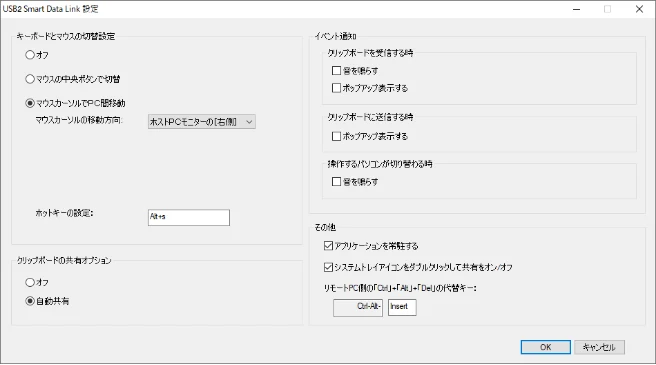Image resolution: width=656 pixels, height=365 pixels.
Task: Minimize the USB2 Smart Data Link window
Action: click(577, 9)
